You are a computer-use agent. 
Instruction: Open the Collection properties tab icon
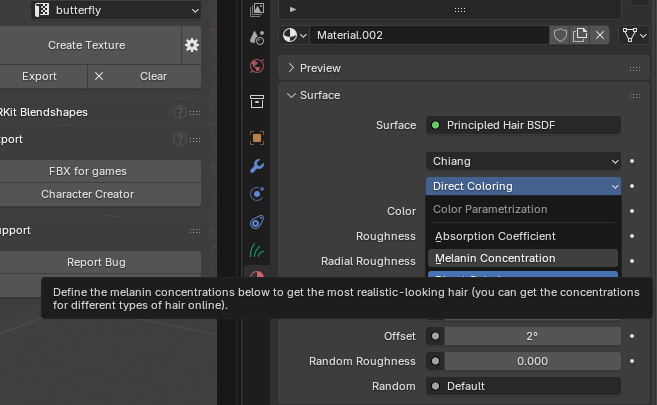click(257, 101)
